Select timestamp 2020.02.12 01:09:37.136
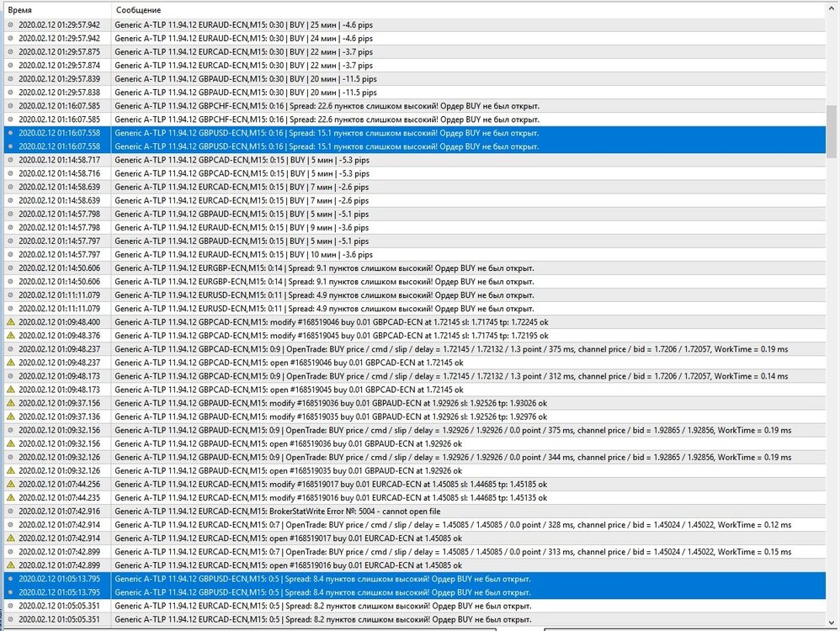This screenshot has width=840, height=631. click(59, 416)
